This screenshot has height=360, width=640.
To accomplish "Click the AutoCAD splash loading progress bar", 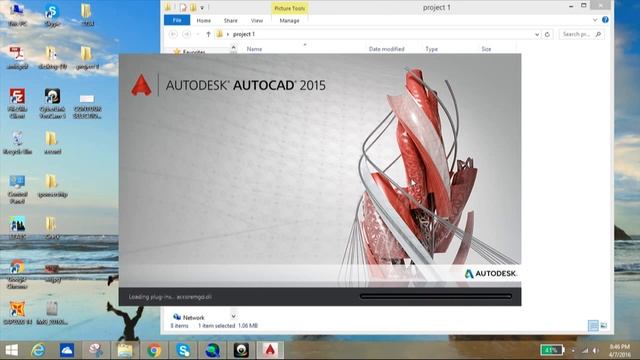I will 436,296.
